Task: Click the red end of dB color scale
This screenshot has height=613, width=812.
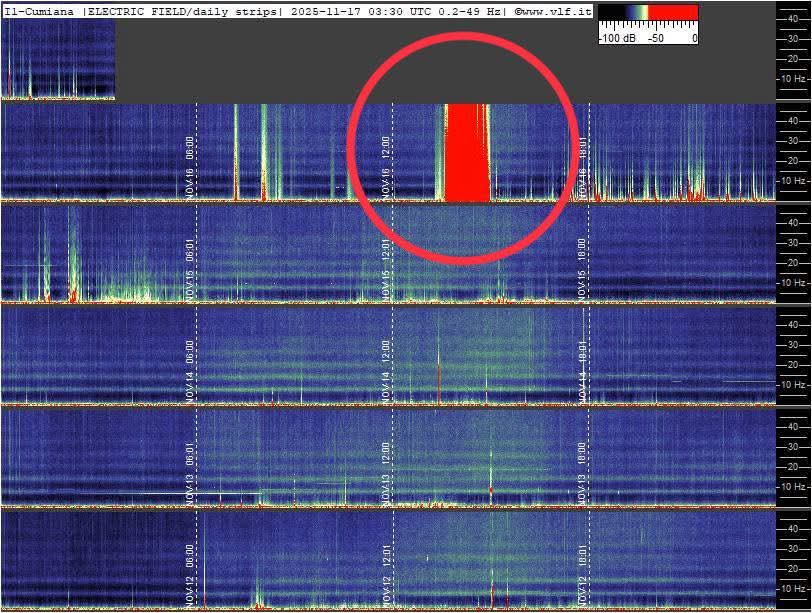Action: point(676,13)
